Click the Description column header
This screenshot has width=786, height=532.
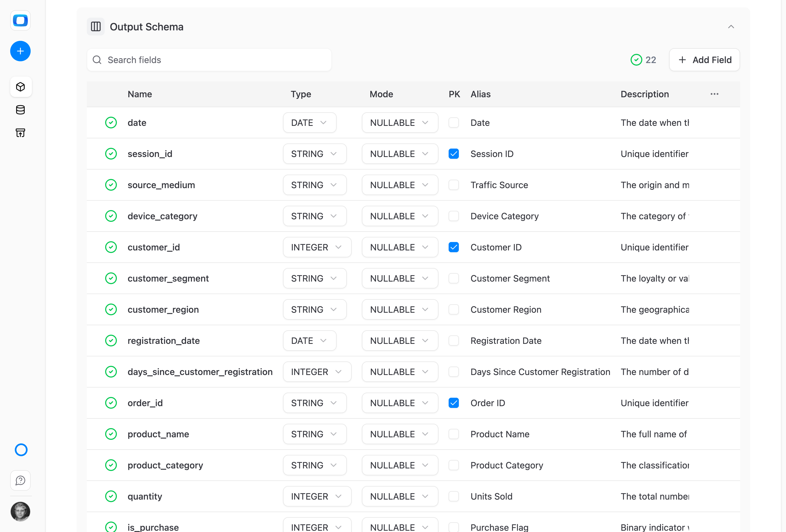coord(645,94)
